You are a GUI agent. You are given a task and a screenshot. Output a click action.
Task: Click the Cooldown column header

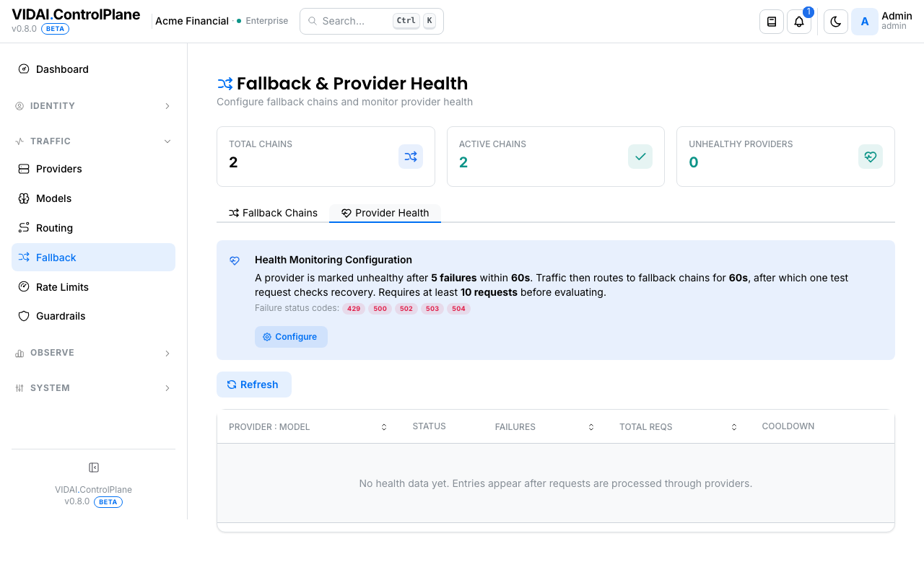coord(788,426)
